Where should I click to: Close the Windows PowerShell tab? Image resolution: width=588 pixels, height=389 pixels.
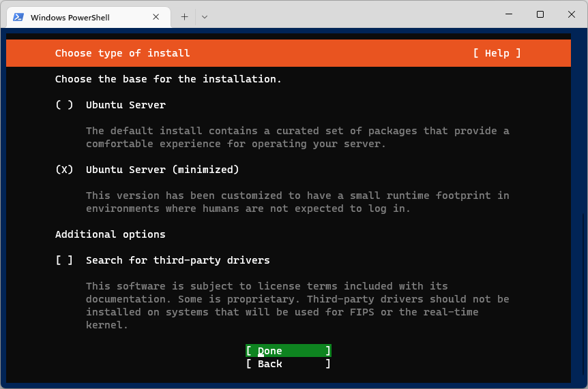156,17
